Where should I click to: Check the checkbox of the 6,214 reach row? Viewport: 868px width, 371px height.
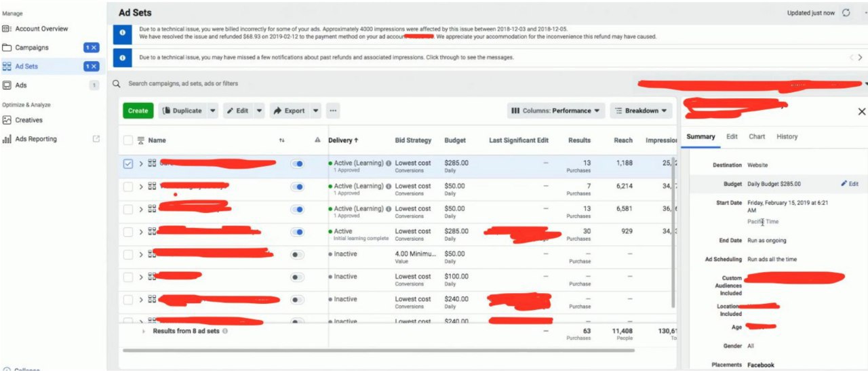pyautogui.click(x=128, y=187)
